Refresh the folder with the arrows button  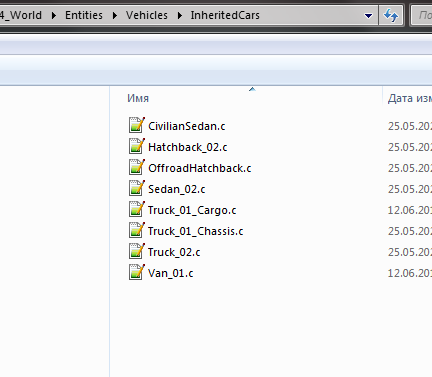click(x=391, y=15)
